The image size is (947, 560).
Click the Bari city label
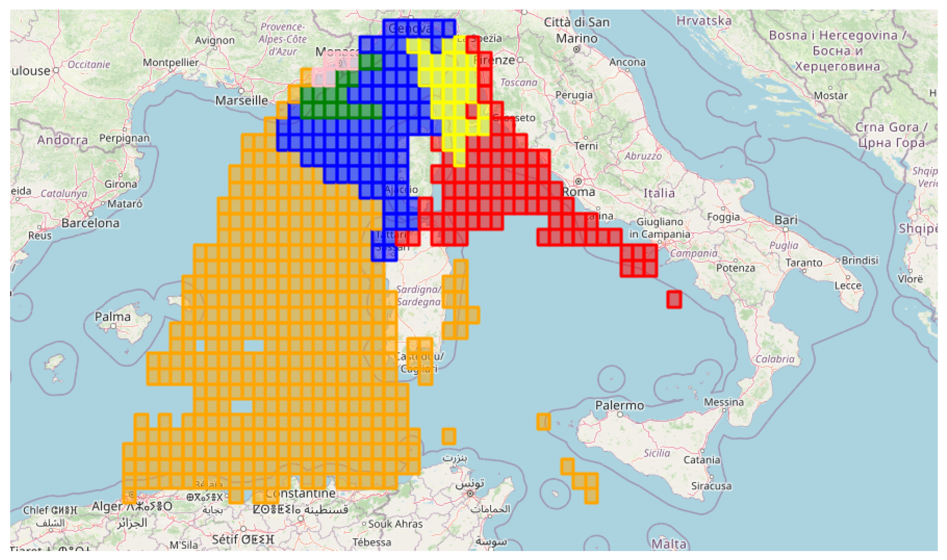786,220
